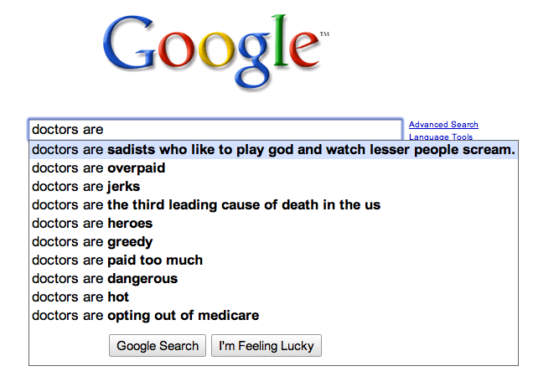The image size is (559, 392).
Task: Pick the 'doctors are paid too much' suggestion
Action: click(x=117, y=260)
